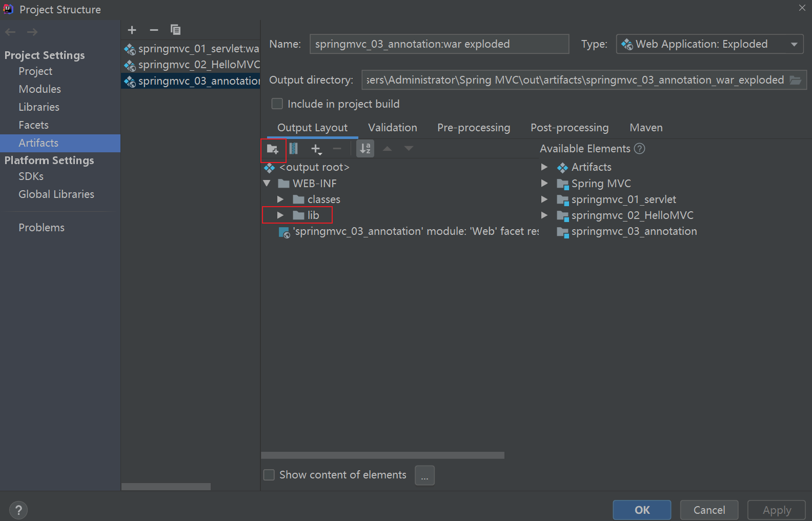The image size is (812, 521).
Task: Copy the selected artifact
Action: 175,30
